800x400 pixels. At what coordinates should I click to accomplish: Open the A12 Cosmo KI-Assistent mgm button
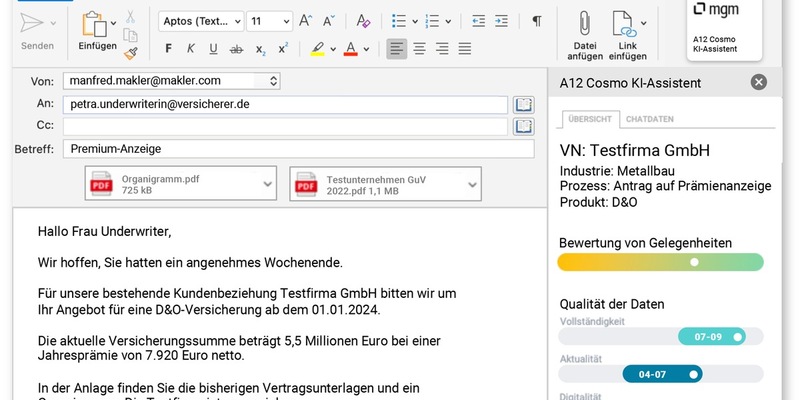(724, 30)
